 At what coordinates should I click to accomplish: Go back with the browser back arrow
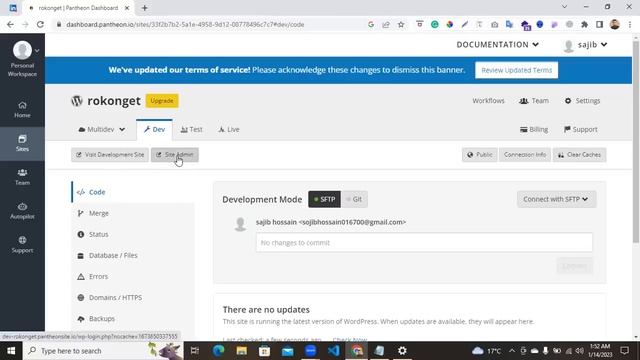10,24
